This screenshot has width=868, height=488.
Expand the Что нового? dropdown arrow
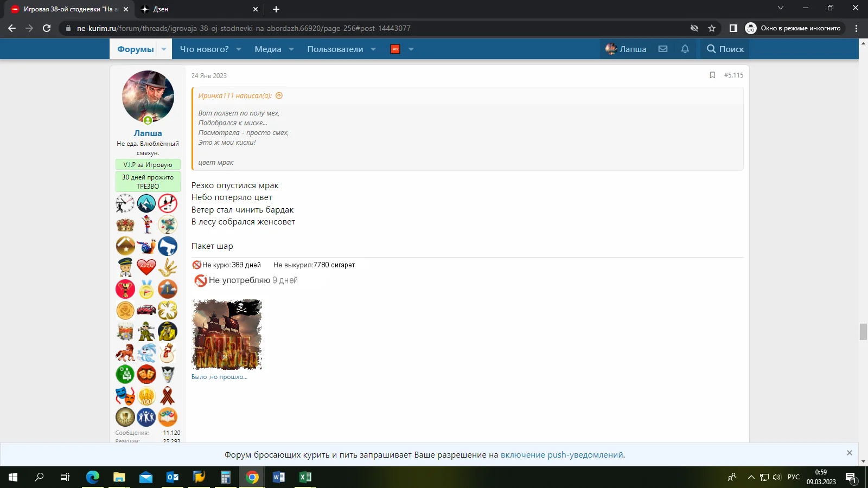239,49
